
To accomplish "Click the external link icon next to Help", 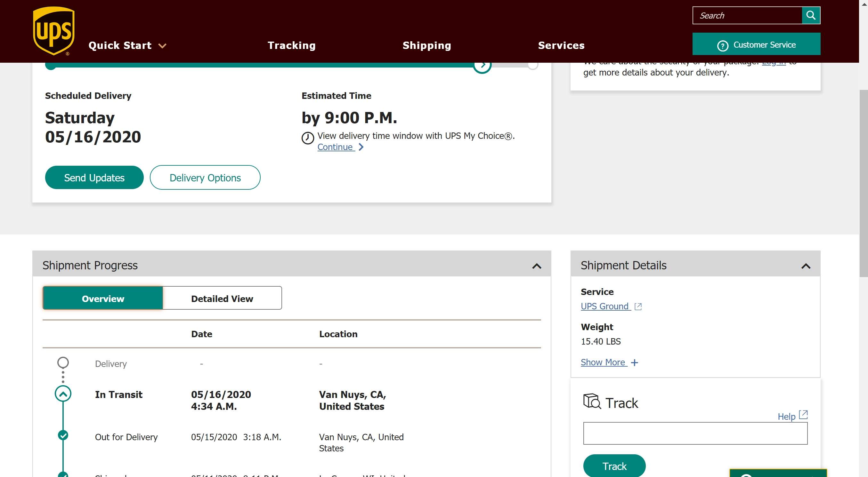I will pos(803,415).
